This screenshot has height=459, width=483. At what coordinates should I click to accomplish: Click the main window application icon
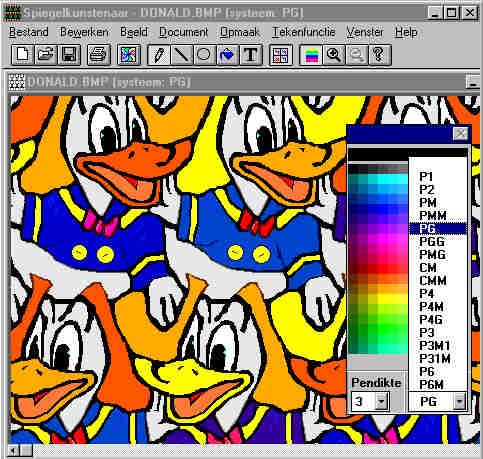pos(13,13)
